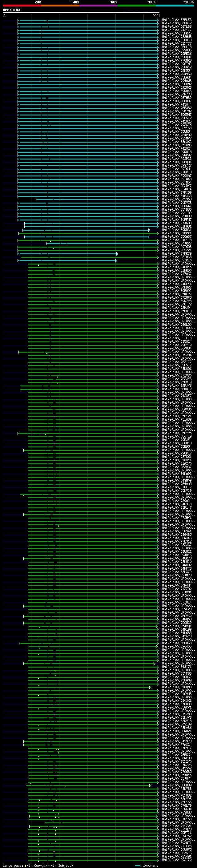This screenshot has height=868, width=197.
Task: Click the white query sequence bar
Action: click(81, 12)
